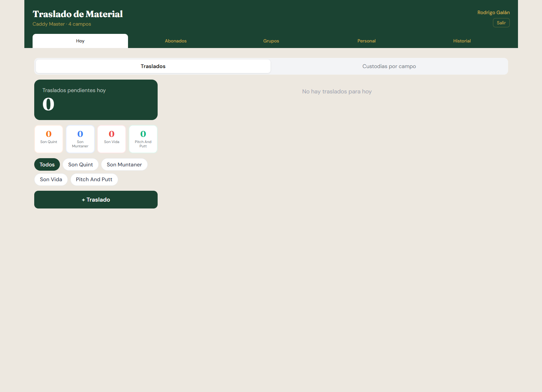This screenshot has height=392, width=542.
Task: Click 'No hay traslados para hoy' message
Action: point(337,91)
